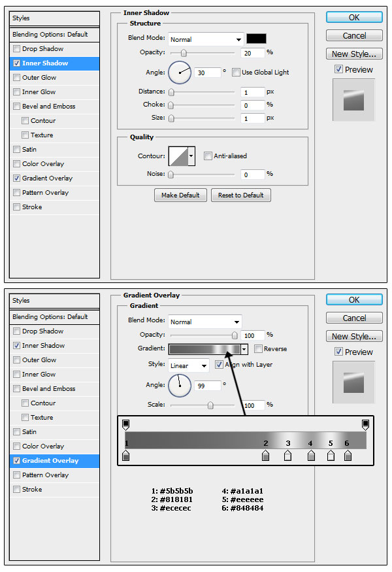This screenshot has height=572, width=392.
Task: Click Gradient Overlay Opacity slider handle
Action: point(235,335)
